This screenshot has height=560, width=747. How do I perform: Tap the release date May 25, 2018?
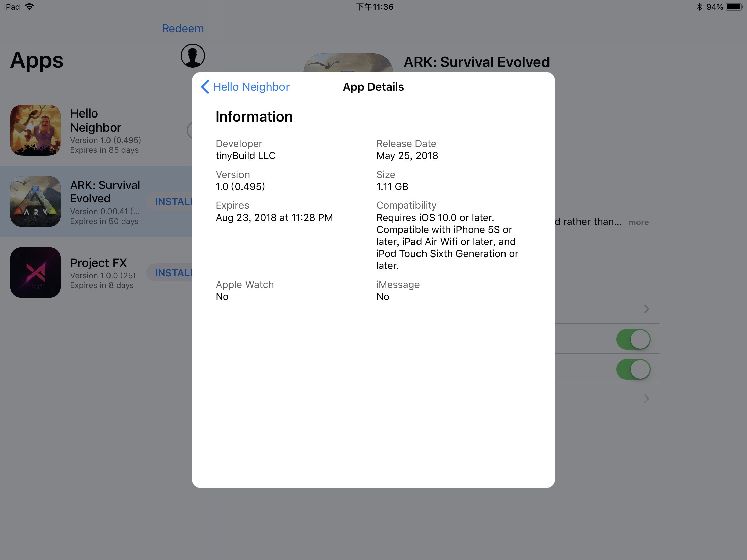point(407,156)
